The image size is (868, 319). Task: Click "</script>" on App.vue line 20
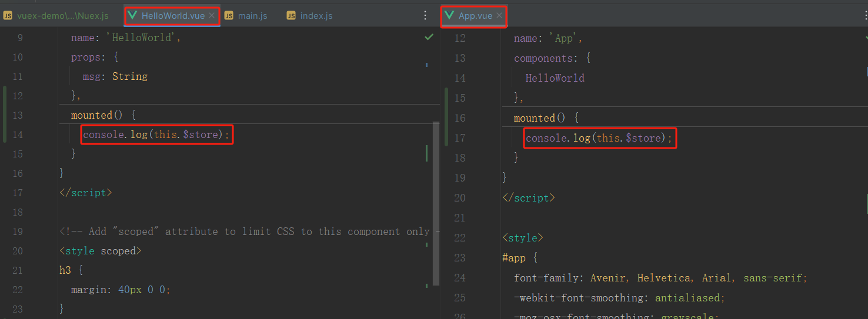click(x=529, y=198)
